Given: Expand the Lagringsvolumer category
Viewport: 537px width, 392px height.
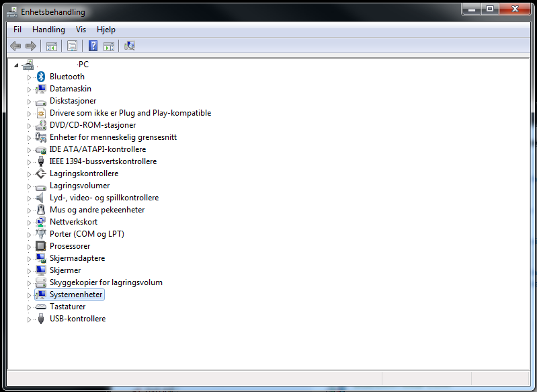Looking at the screenshot, I should [29, 186].
